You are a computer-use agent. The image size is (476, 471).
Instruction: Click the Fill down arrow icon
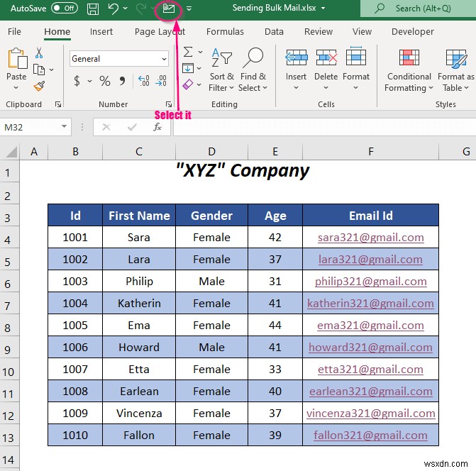click(x=188, y=68)
